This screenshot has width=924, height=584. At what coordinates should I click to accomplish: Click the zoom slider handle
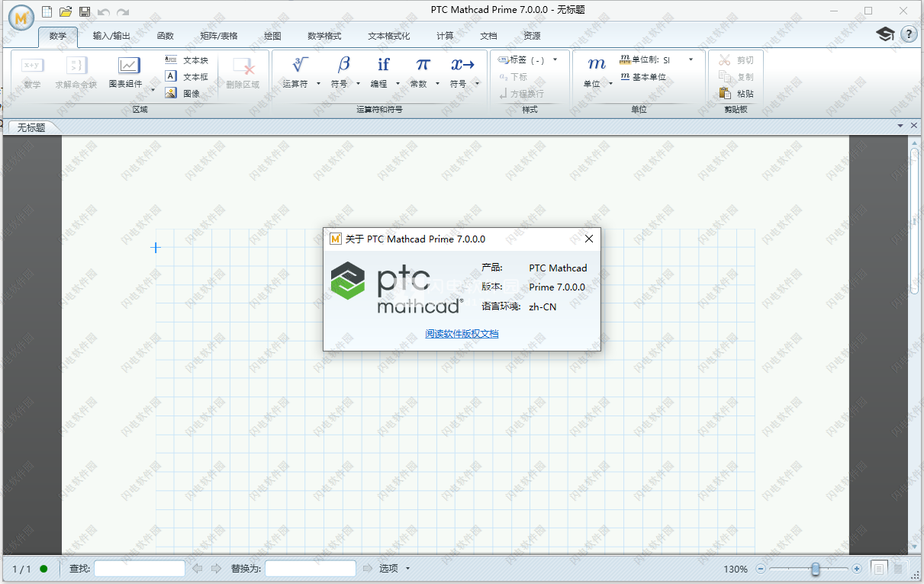(x=816, y=569)
